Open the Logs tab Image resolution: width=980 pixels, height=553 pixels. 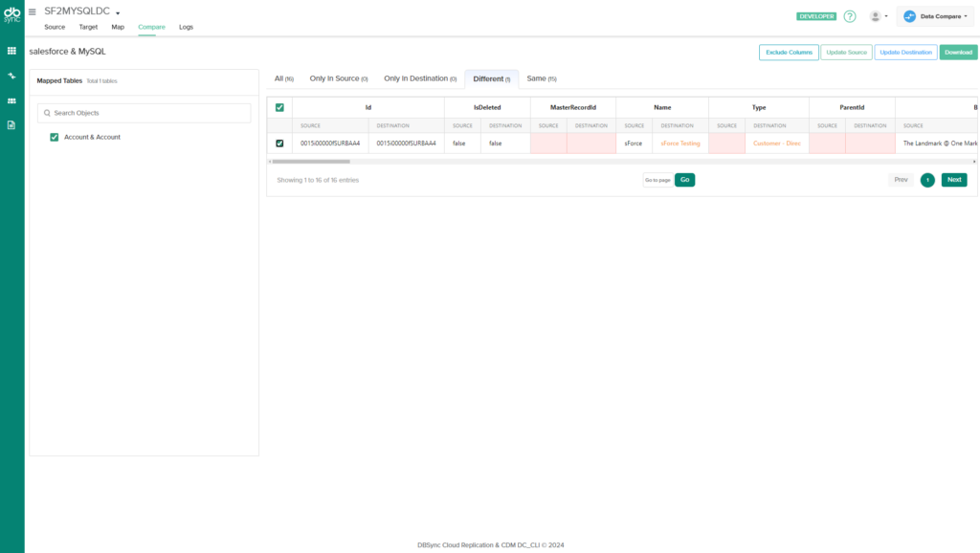point(186,27)
